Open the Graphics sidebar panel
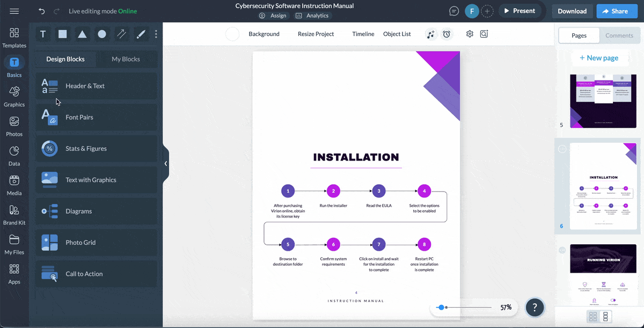The width and height of the screenshot is (644, 328). point(14,96)
